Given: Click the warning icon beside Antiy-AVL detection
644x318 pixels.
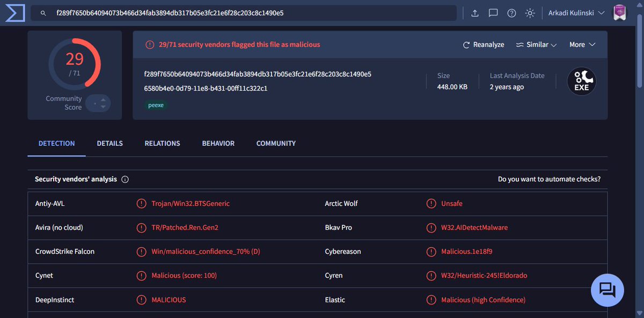Looking at the screenshot, I should (x=141, y=203).
